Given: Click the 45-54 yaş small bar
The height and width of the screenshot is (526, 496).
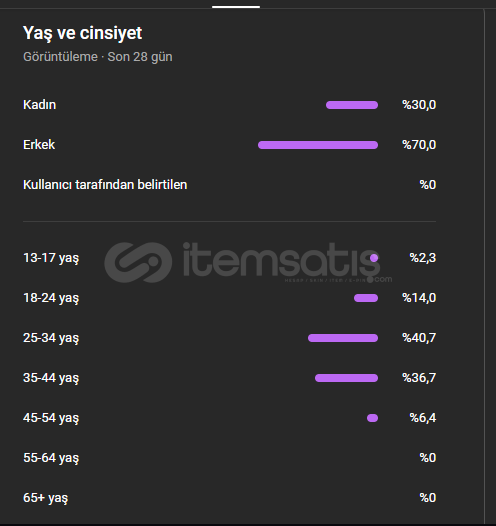Looking at the screenshot, I should pos(372,418).
